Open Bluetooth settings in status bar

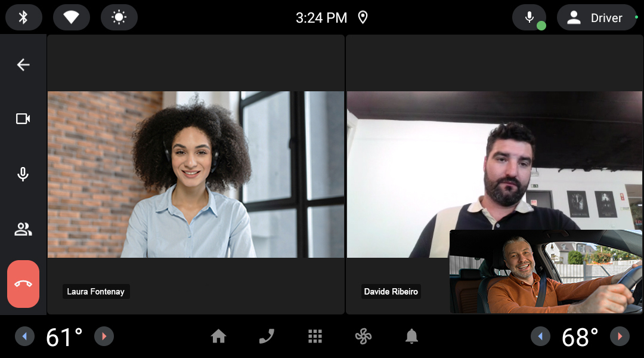24,17
